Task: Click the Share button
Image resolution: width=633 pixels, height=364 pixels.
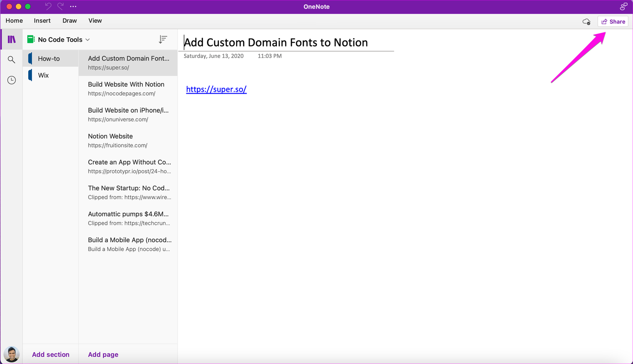Action: [x=613, y=21]
